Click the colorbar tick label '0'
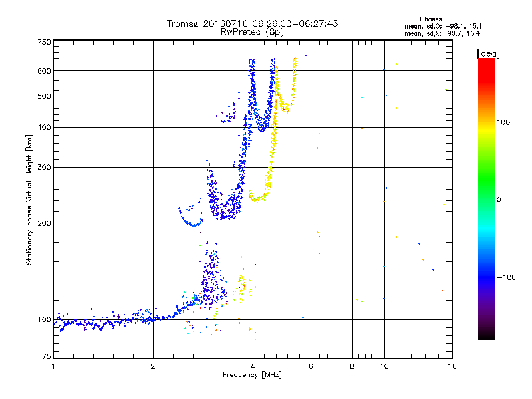The image size is (532, 399). 498,200
